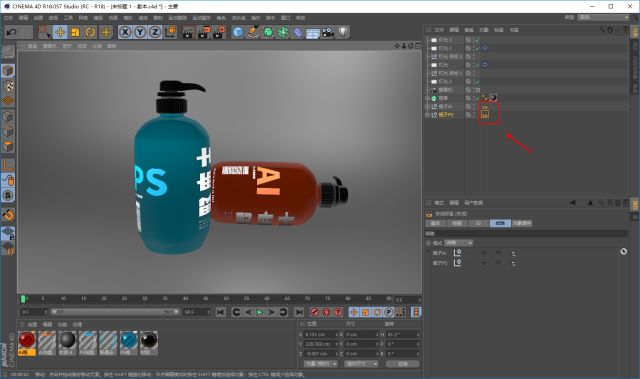This screenshot has height=379, width=640.
Task: Open the mode dropdown in the Exclusion tab
Action: point(458,243)
